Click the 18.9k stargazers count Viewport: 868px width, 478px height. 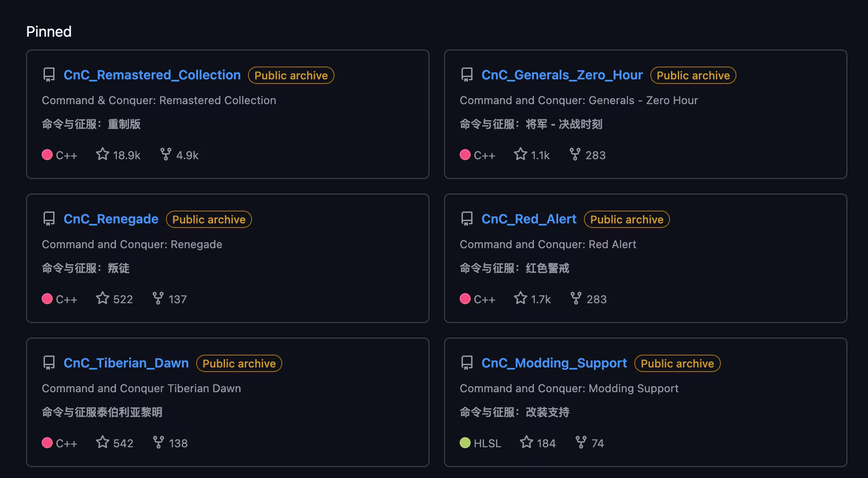click(x=126, y=156)
